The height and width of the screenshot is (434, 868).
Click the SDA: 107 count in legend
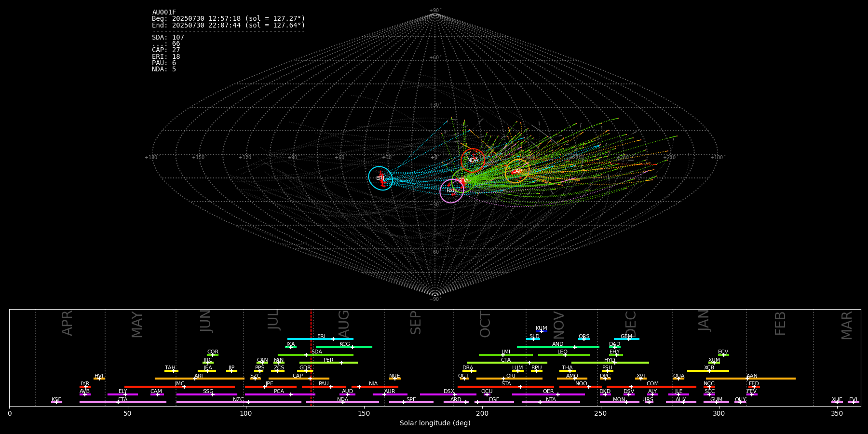[168, 38]
